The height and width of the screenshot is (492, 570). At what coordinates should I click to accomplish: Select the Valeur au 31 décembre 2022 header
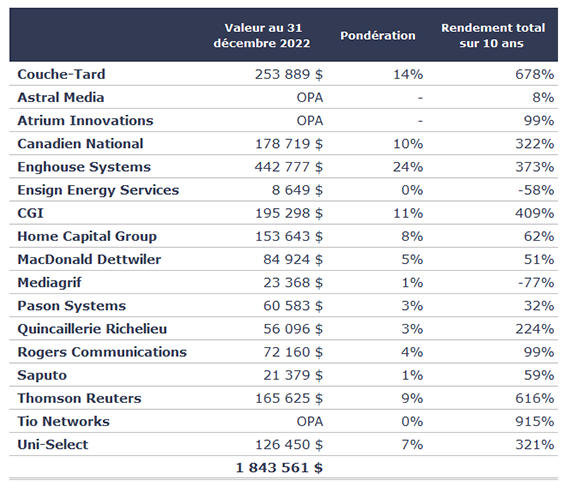[x=262, y=36]
